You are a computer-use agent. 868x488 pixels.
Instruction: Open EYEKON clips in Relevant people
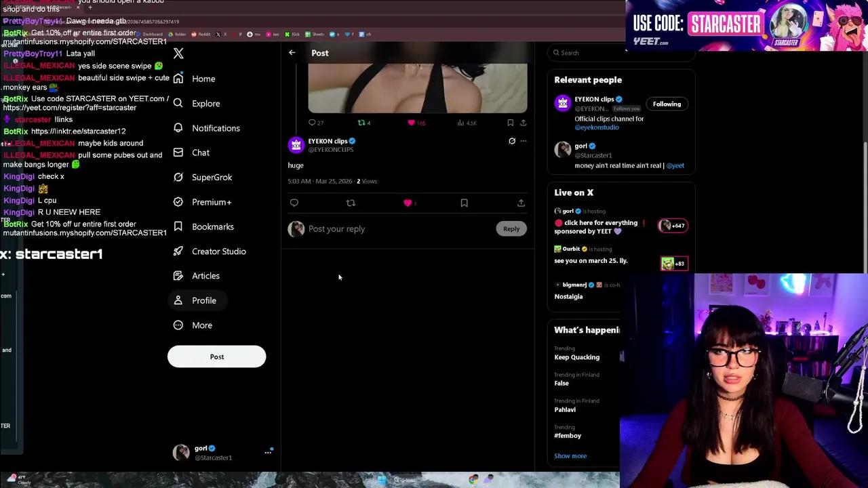click(594, 100)
